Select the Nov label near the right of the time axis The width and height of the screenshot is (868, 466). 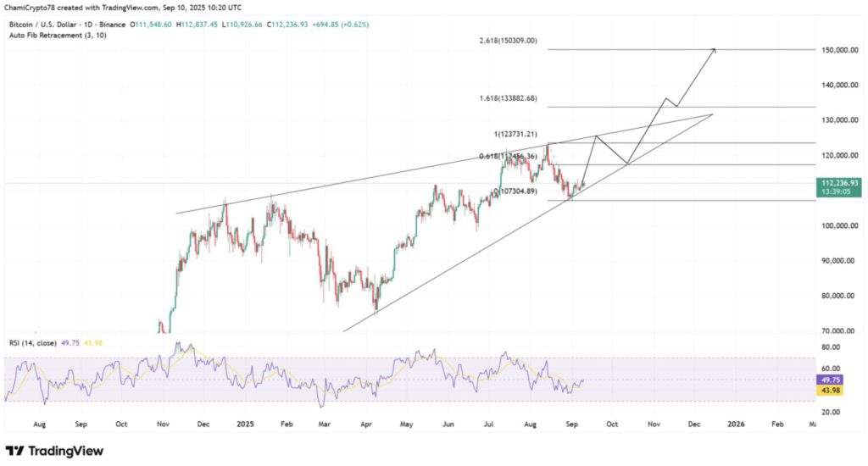[x=654, y=422]
